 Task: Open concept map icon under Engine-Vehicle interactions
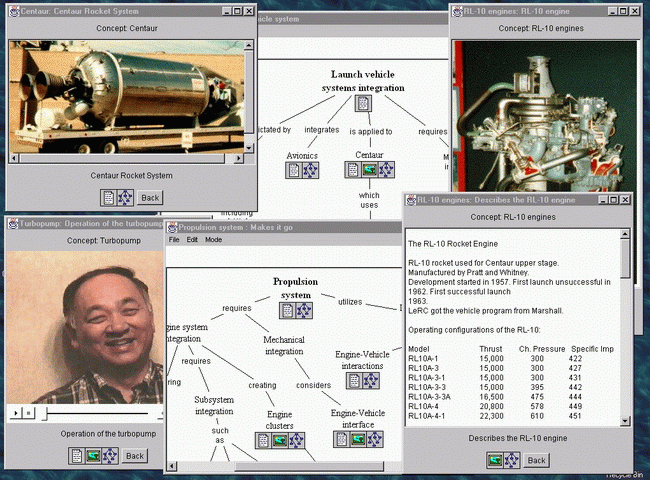coord(371,381)
